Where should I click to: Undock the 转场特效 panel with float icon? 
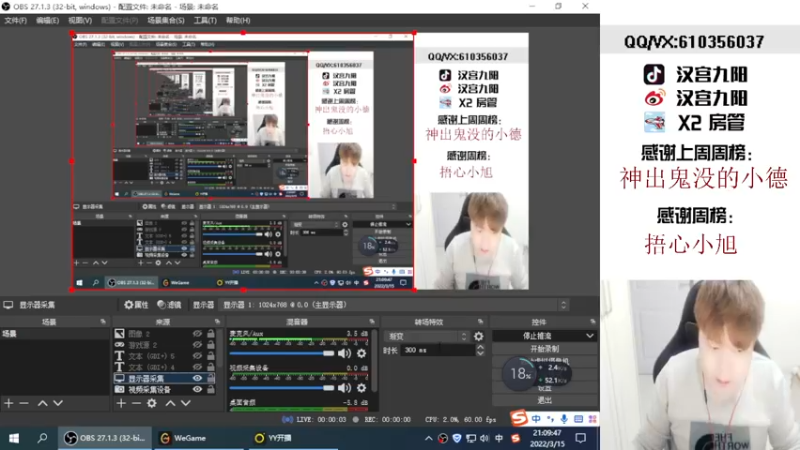point(481,322)
